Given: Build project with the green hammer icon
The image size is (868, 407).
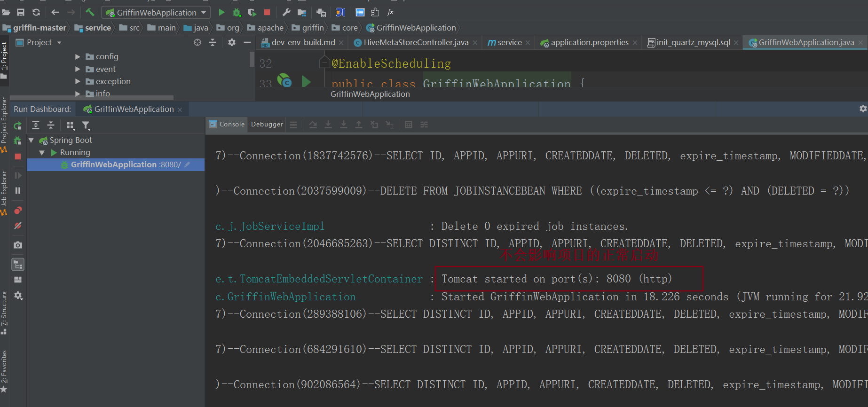Looking at the screenshot, I should point(90,12).
